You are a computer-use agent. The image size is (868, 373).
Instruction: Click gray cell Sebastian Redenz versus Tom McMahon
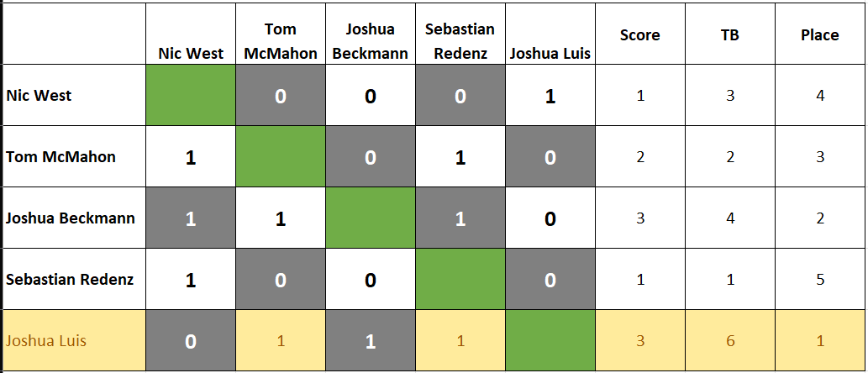coord(280,279)
